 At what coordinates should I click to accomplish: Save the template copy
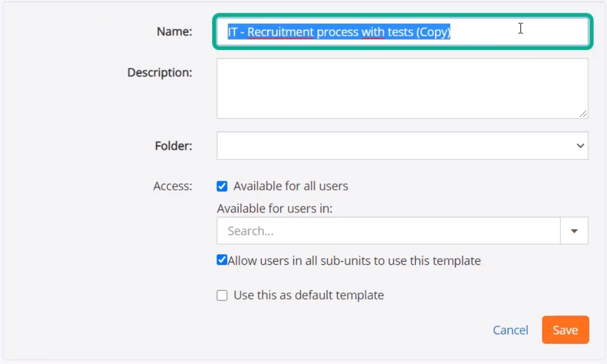click(x=565, y=330)
